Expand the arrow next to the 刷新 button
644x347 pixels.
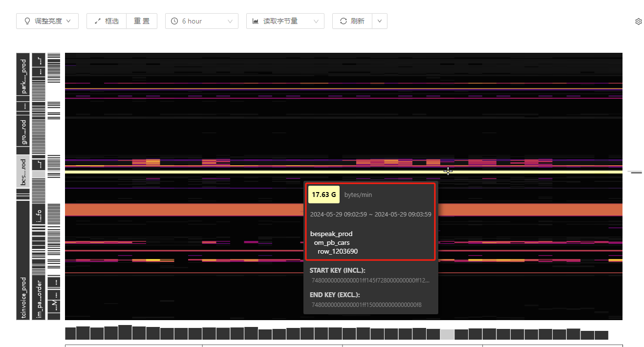pyautogui.click(x=380, y=21)
